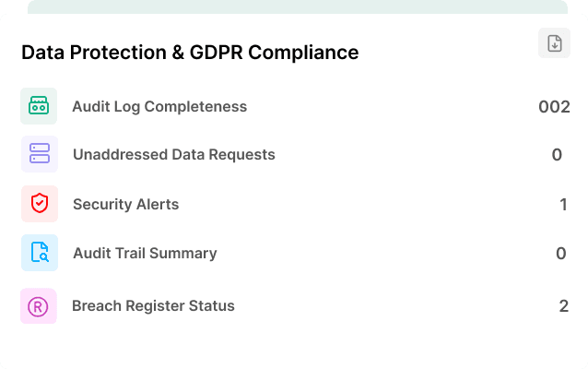
Task: Click the Data Protection & GDPR Compliance heading
Action: tap(190, 53)
